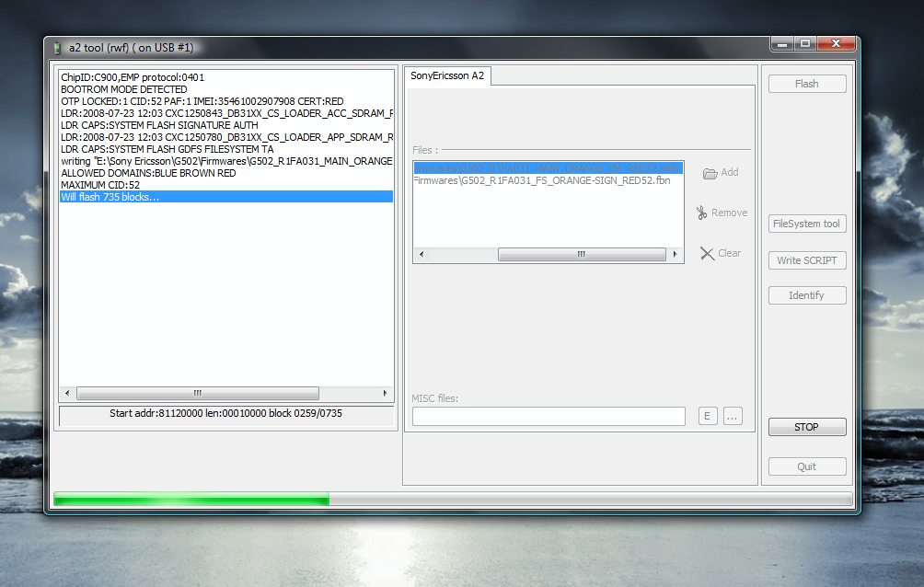This screenshot has width=924, height=587.
Task: Select the CXC1250780 APP_SDRAM loader log line
Action: pos(226,137)
